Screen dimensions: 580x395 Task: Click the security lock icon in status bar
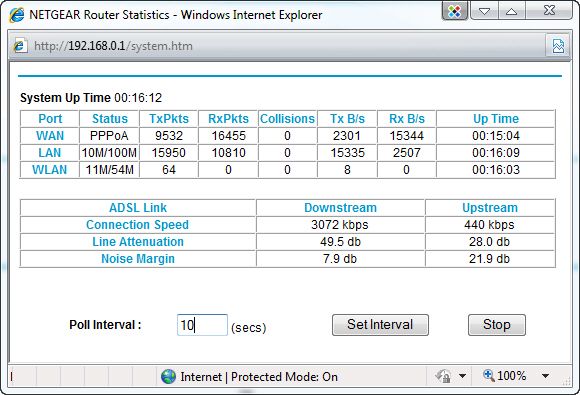point(443,376)
